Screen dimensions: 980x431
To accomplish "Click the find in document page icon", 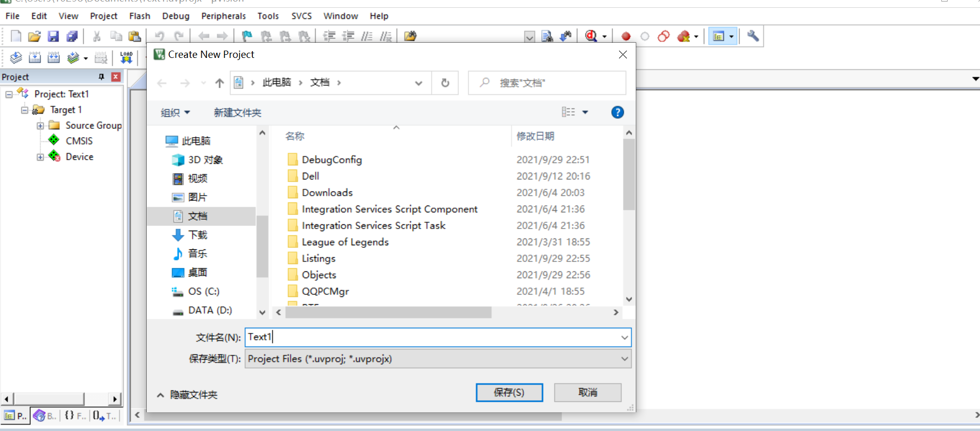I will coord(547,36).
